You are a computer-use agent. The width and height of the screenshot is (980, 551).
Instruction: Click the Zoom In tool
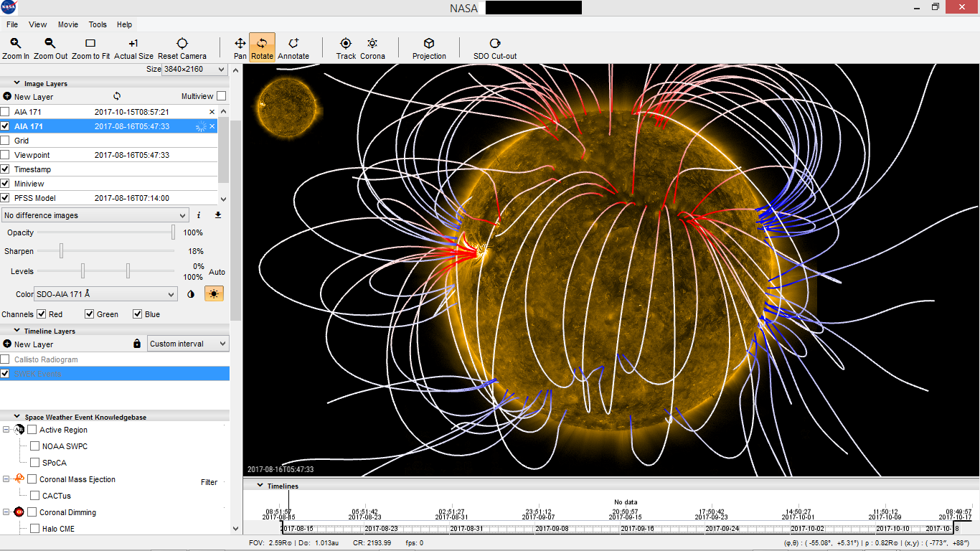click(x=16, y=48)
